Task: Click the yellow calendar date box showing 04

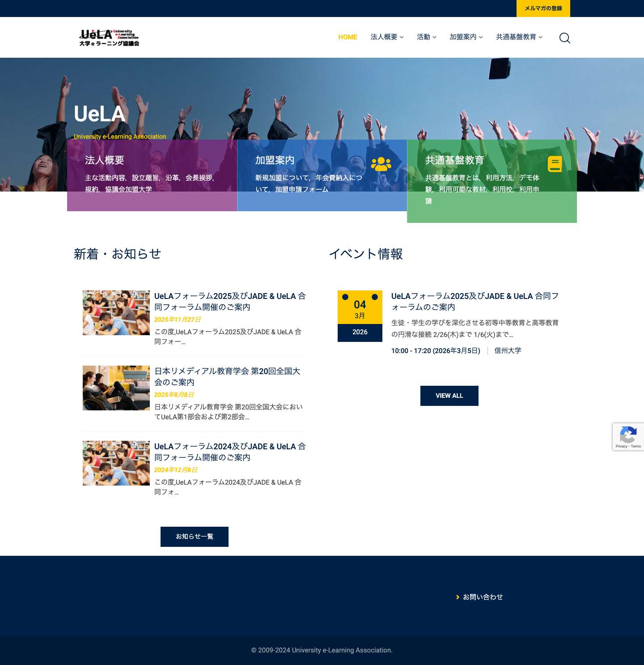Action: click(x=360, y=308)
